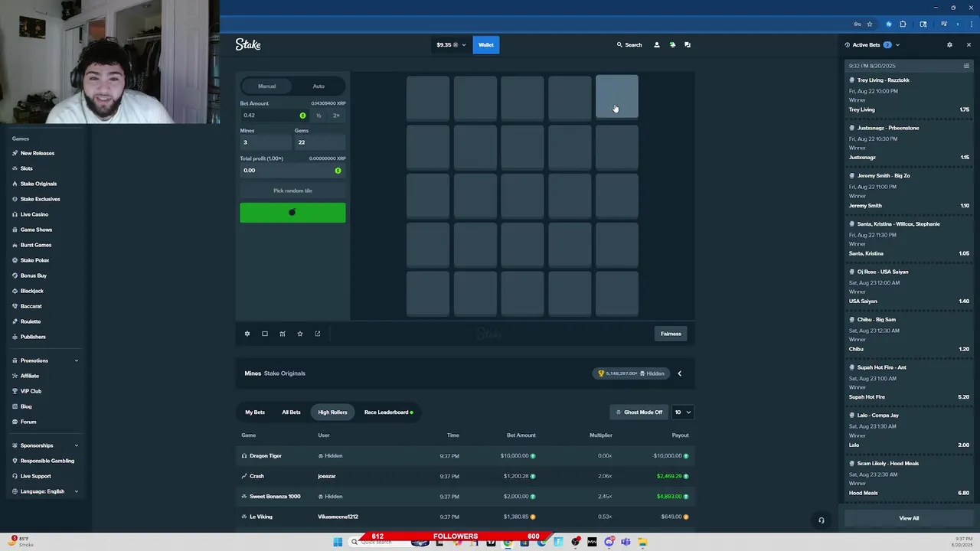Open the My Bets tab
980x551 pixels.
coord(255,412)
